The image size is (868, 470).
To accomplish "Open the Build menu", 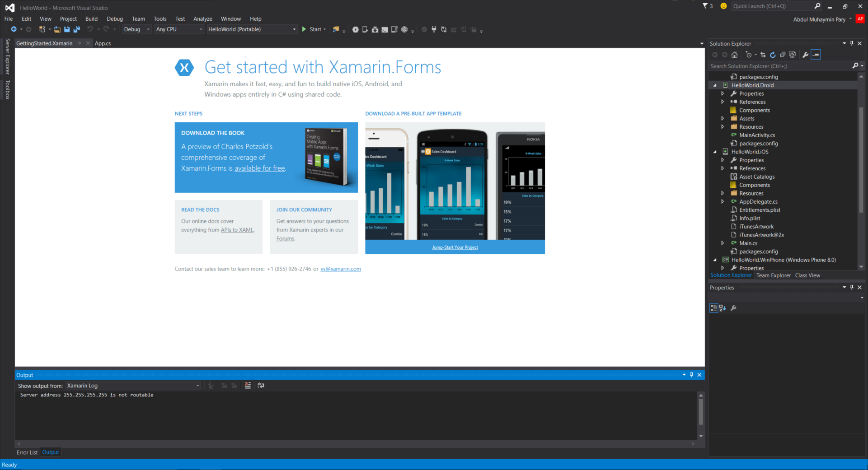I will (91, 19).
